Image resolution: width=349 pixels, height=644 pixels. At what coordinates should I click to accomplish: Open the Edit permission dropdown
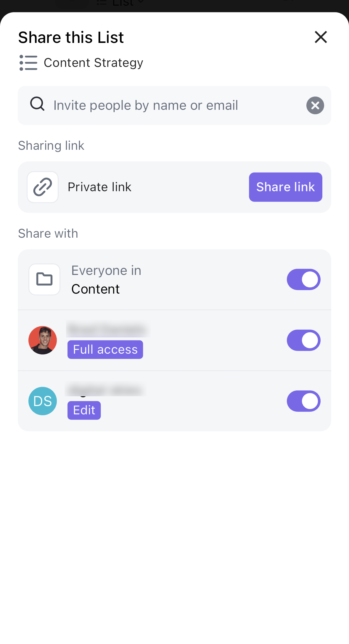coord(84,410)
